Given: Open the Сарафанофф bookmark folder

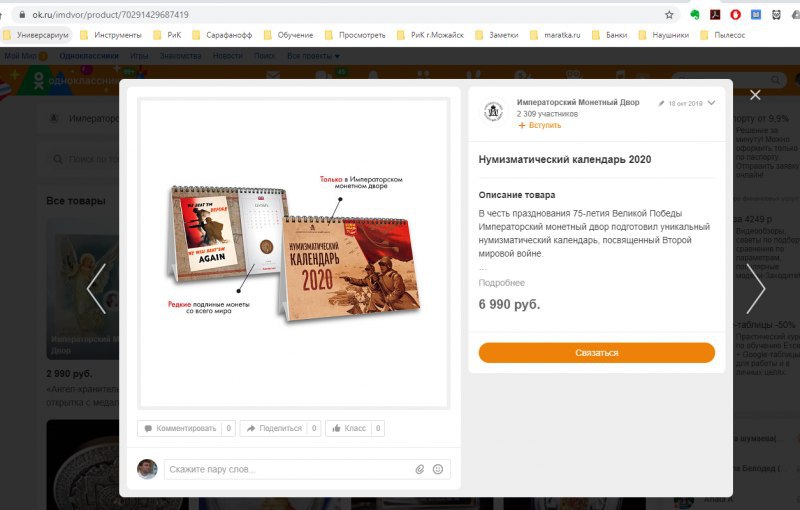Looking at the screenshot, I should click(x=222, y=35).
